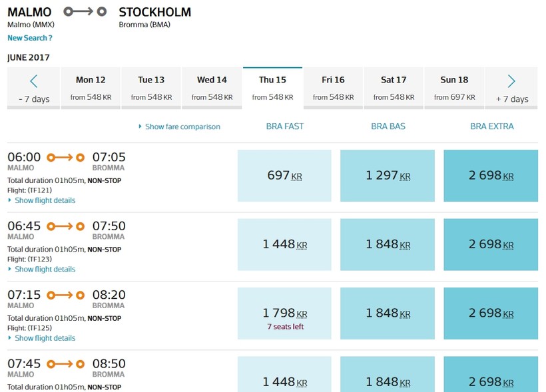Switch to the Sun 18 date tab
The image size is (546, 392).
[454, 88]
